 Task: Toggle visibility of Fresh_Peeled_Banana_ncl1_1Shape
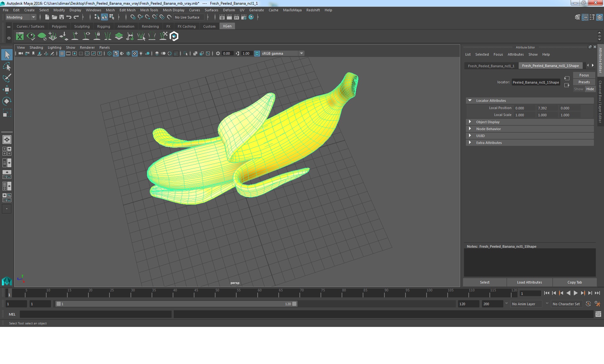point(589,89)
